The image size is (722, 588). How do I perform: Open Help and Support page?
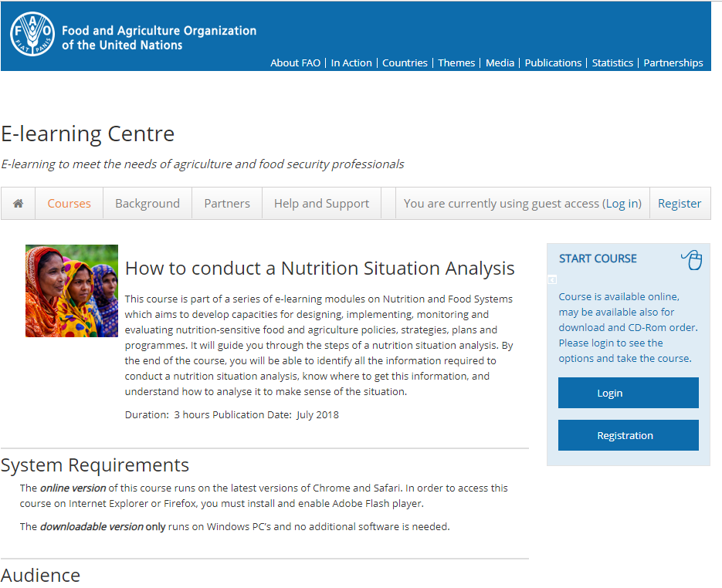click(x=321, y=204)
